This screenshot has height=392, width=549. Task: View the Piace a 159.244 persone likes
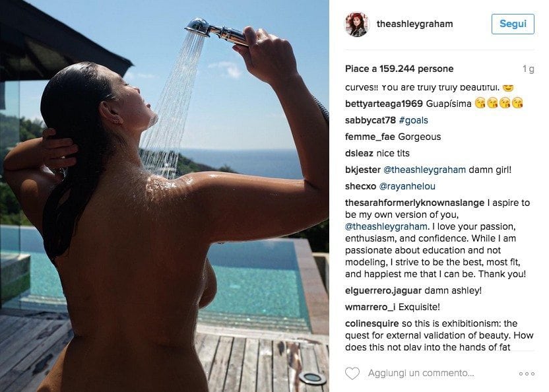[399, 69]
